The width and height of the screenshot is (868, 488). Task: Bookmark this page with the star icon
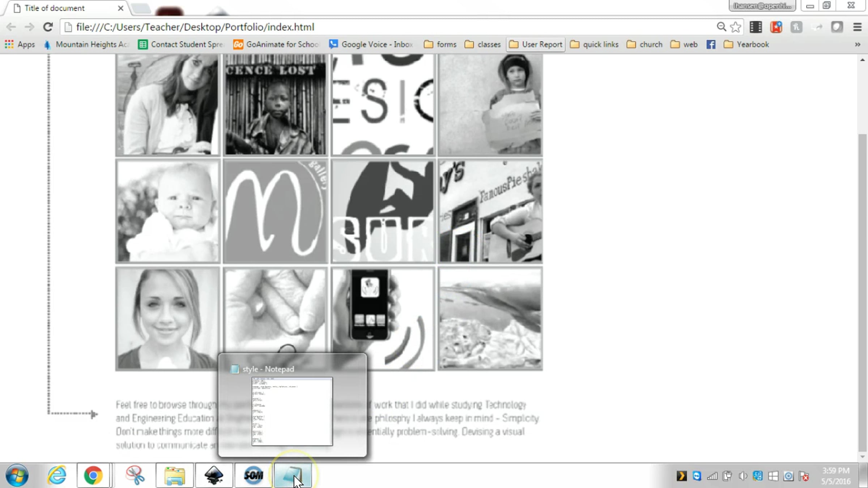point(735,27)
